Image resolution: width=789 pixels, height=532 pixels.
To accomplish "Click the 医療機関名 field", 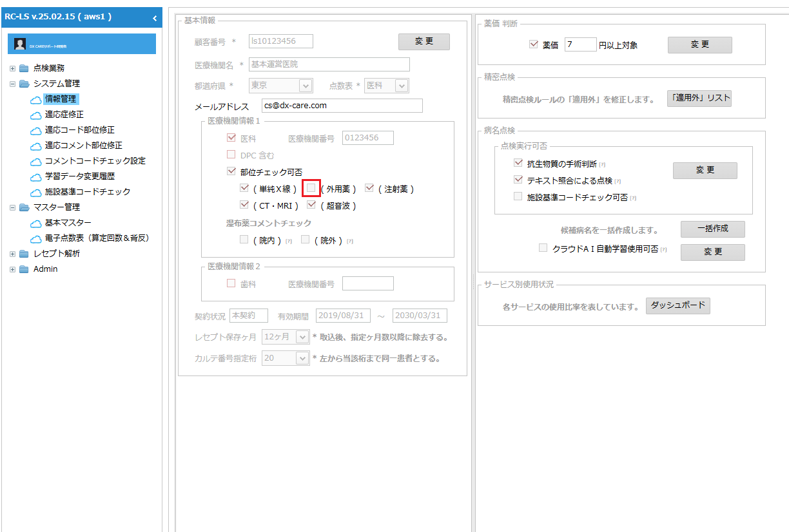I will coord(329,64).
